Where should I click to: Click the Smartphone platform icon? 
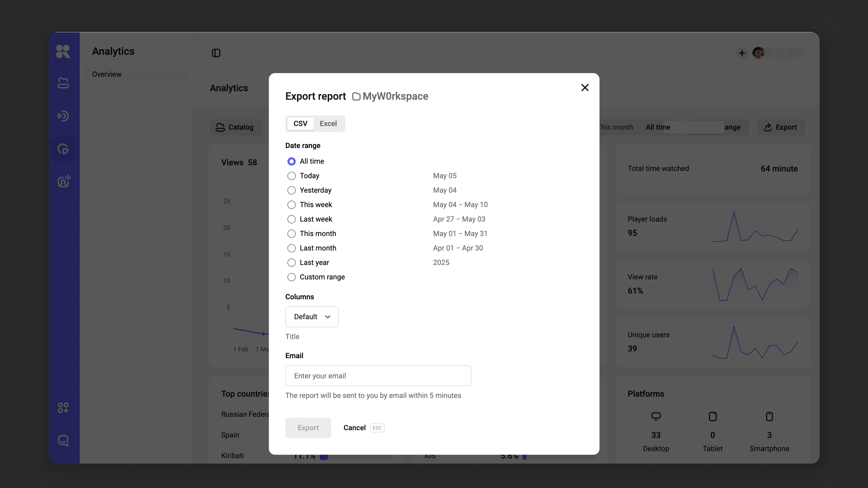(769, 416)
